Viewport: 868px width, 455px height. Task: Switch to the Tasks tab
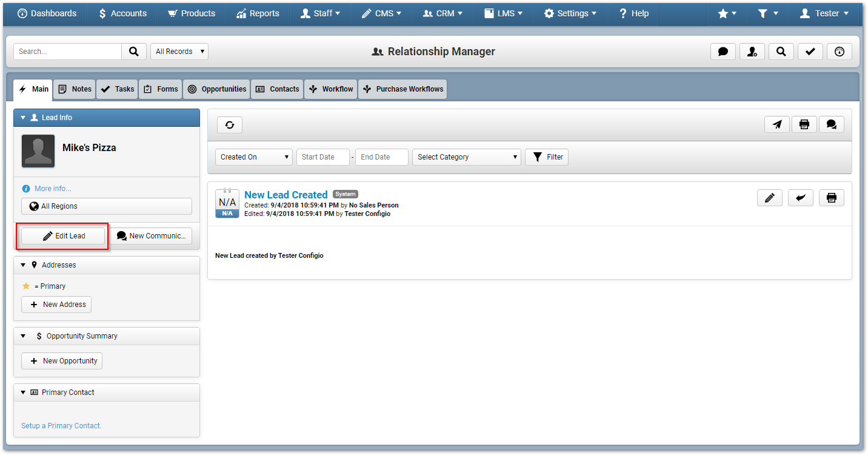(x=117, y=89)
